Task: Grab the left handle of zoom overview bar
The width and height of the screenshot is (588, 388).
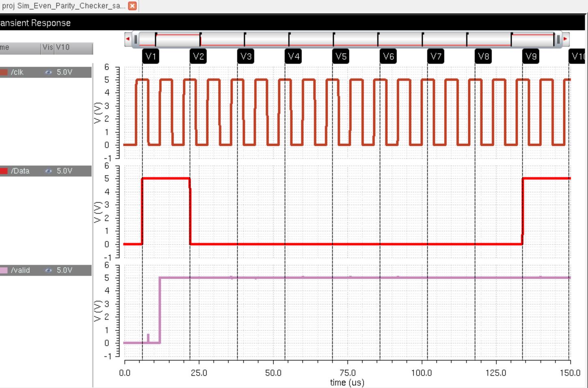Action: tap(136, 39)
